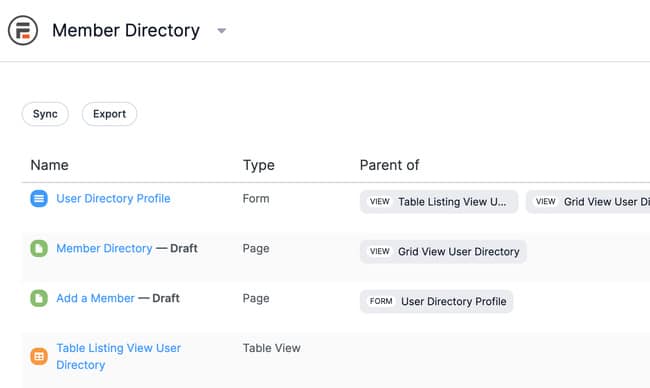Viewport: 650px width, 388px height.
Task: Click the Type column header
Action: tap(259, 165)
